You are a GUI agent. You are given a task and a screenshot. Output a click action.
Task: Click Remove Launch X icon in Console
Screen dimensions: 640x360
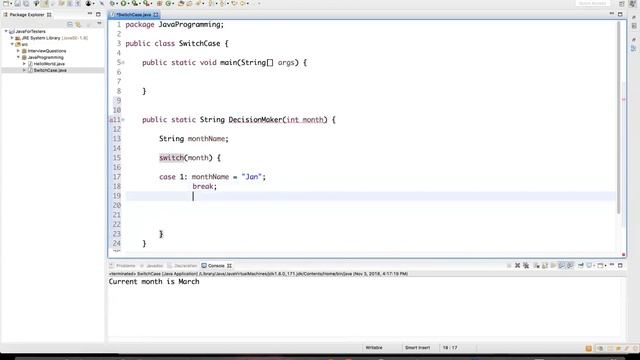pyautogui.click(x=518, y=265)
